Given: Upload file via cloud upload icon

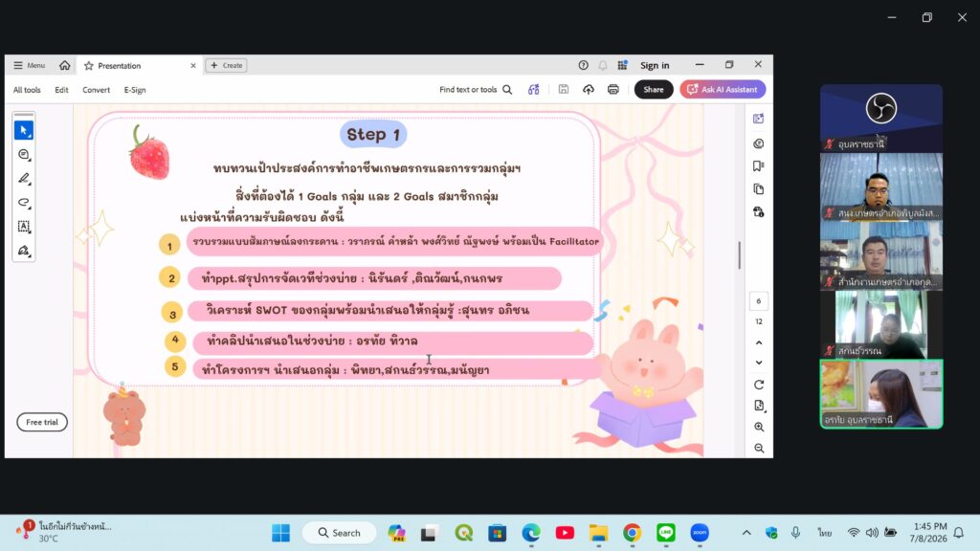Looking at the screenshot, I should (589, 89).
